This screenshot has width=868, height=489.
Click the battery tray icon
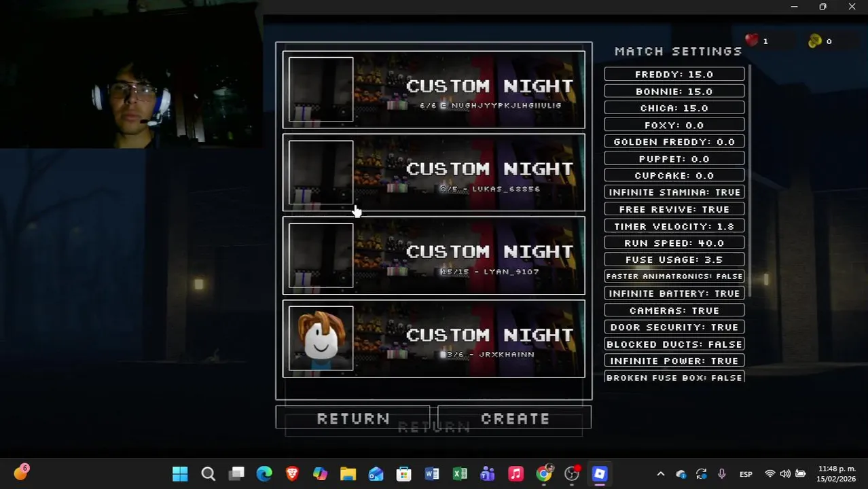coord(801,474)
